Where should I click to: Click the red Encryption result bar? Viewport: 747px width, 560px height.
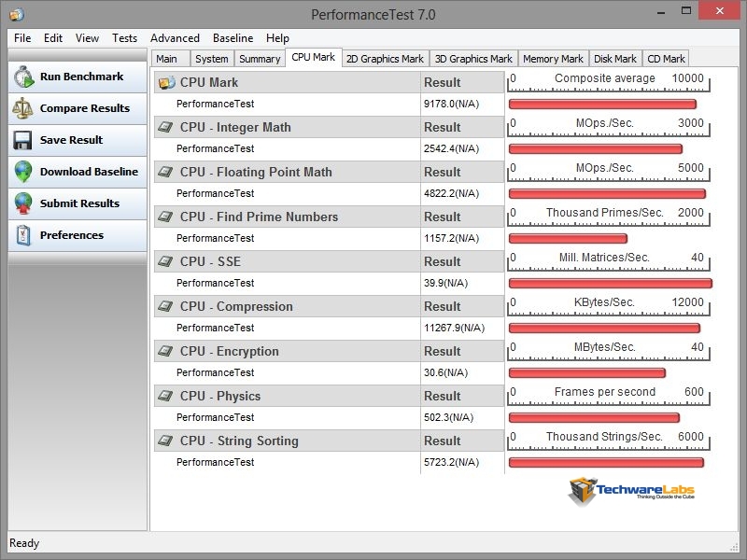[587, 372]
